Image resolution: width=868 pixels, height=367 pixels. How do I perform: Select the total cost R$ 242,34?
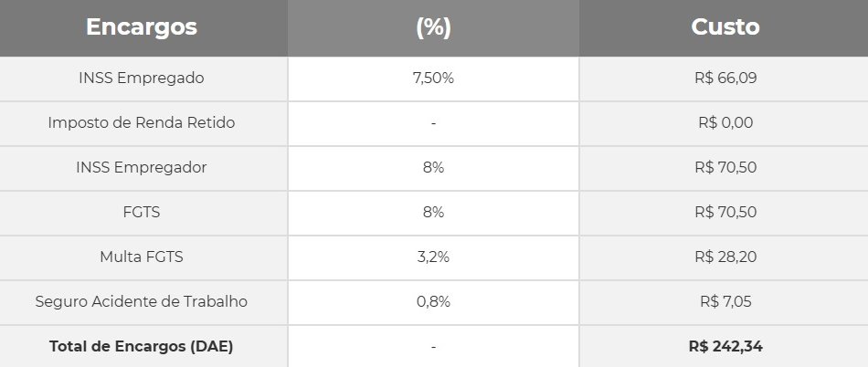[725, 347]
